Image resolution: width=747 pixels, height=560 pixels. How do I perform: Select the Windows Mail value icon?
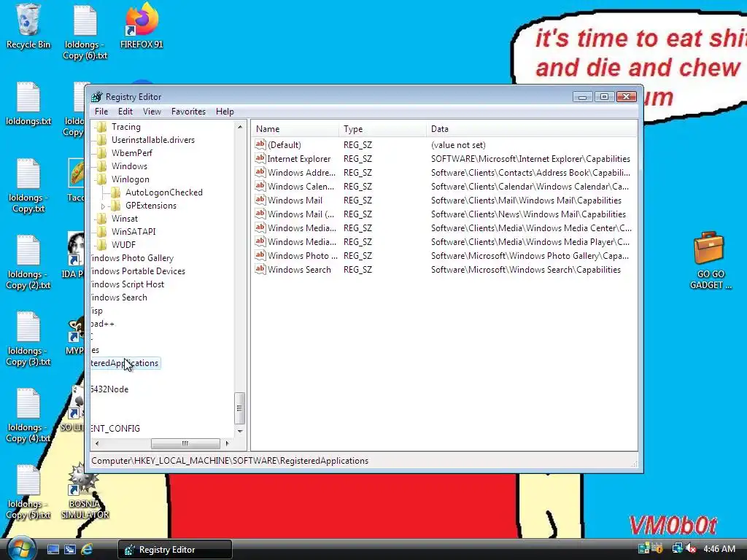tap(260, 200)
